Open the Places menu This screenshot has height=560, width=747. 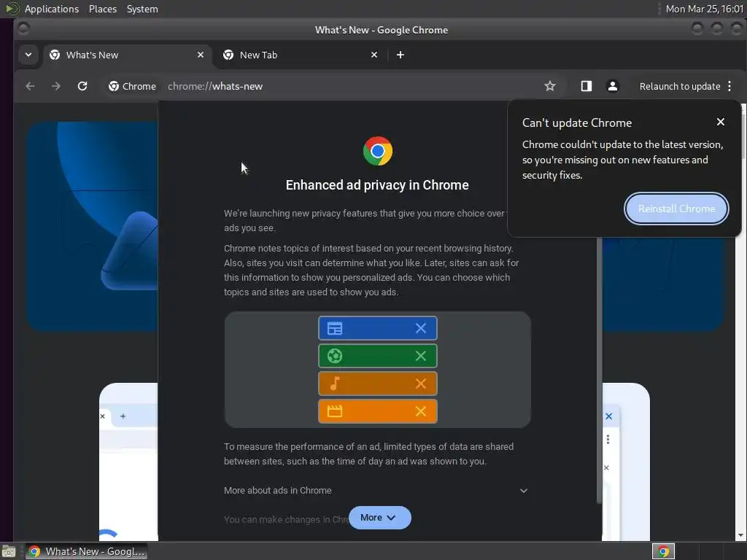click(x=103, y=9)
